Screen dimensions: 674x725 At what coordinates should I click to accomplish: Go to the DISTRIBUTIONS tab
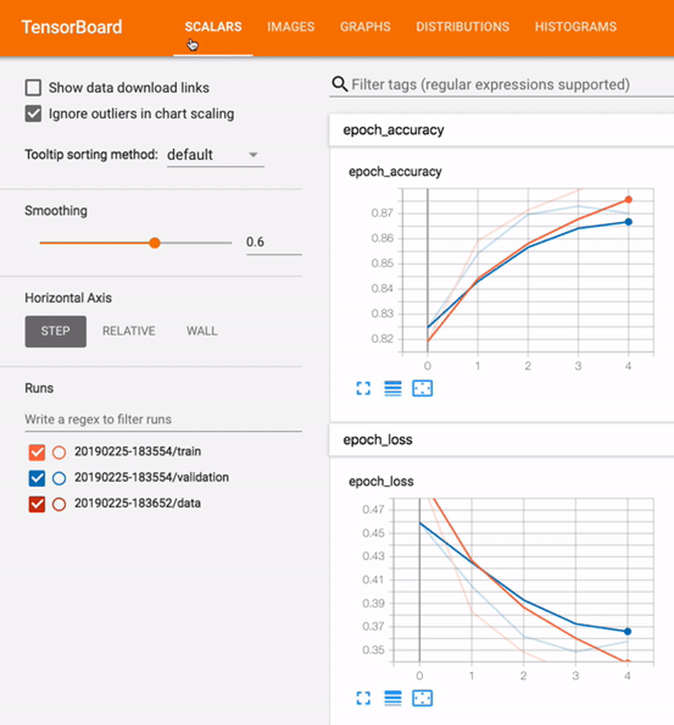coord(463,27)
